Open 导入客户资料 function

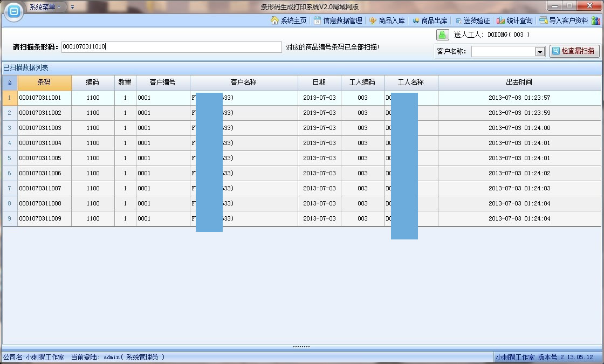tap(564, 20)
